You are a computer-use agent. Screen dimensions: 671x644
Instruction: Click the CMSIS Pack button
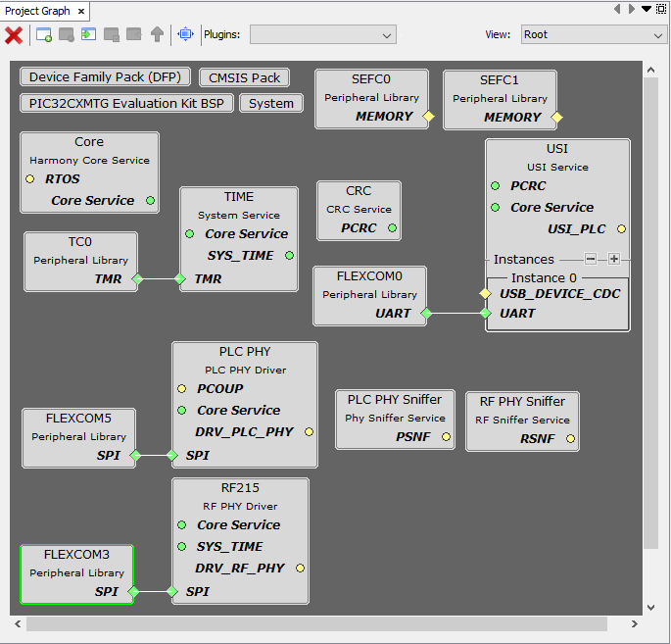(245, 78)
